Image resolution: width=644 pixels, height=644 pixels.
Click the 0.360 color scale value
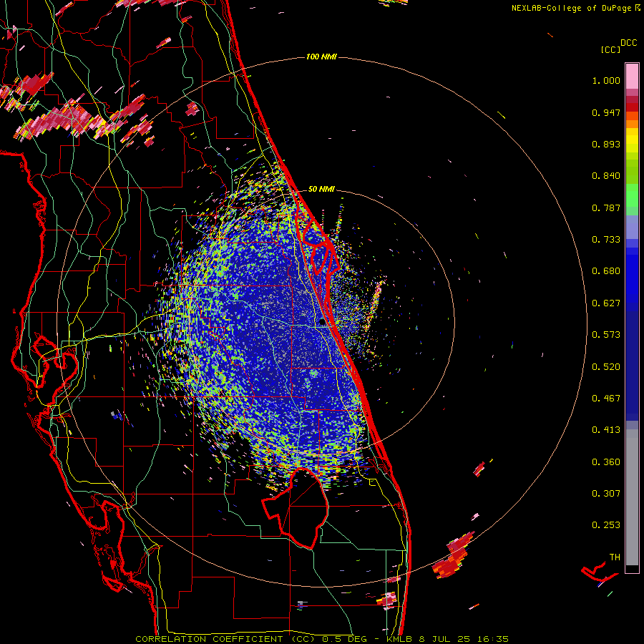606,462
